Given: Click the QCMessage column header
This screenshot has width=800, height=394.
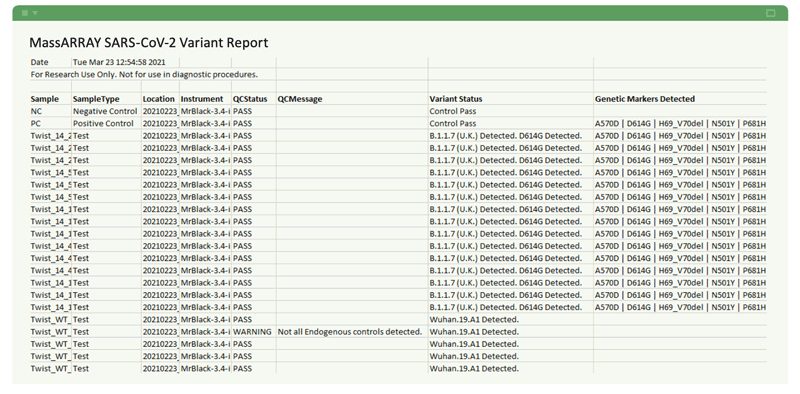Looking at the screenshot, I should click(300, 99).
